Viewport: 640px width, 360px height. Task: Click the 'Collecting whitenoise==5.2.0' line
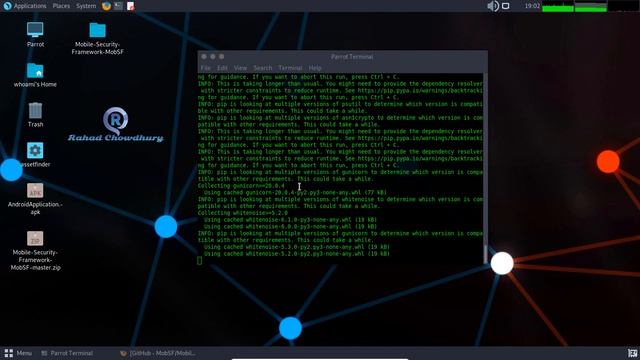coord(242,213)
